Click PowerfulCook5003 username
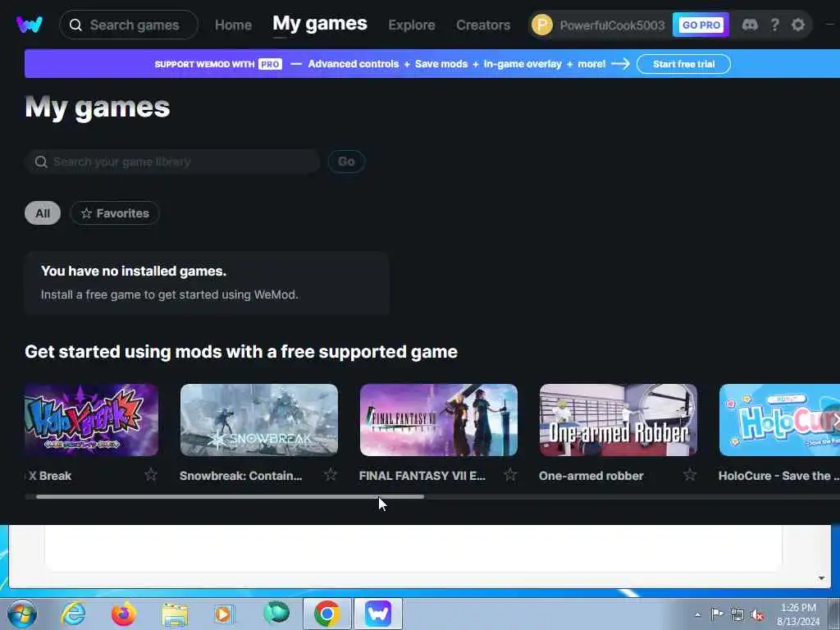Viewport: 840px width, 630px height. point(612,25)
